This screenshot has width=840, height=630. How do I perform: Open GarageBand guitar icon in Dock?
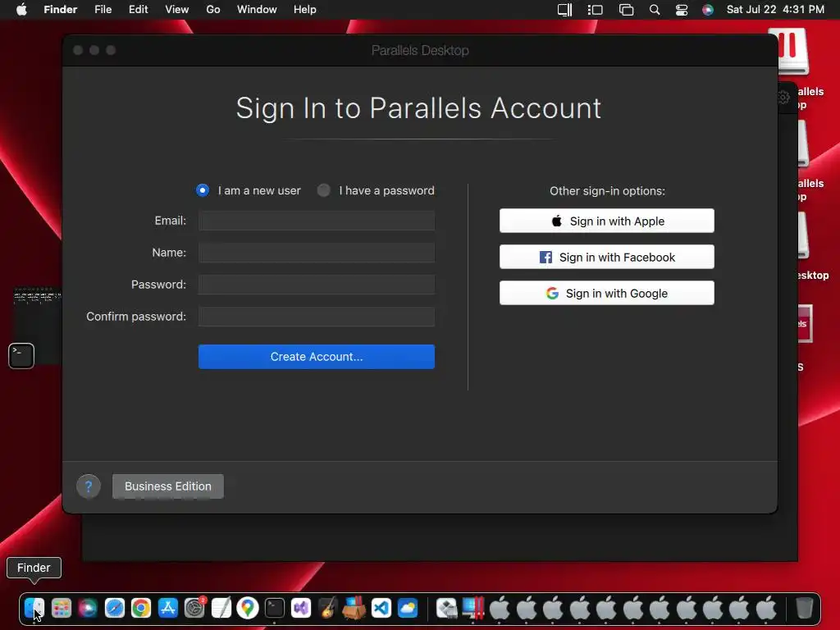tap(328, 608)
